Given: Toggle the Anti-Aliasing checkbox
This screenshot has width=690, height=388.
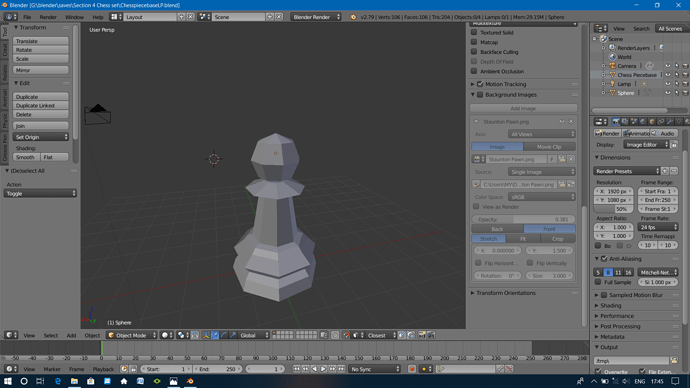Looking at the screenshot, I should [x=604, y=259].
